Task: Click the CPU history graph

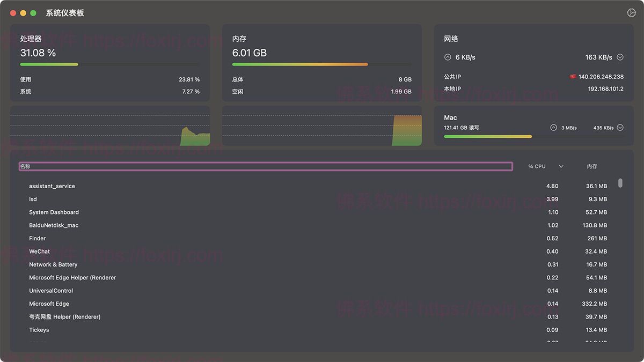Action: (x=110, y=126)
